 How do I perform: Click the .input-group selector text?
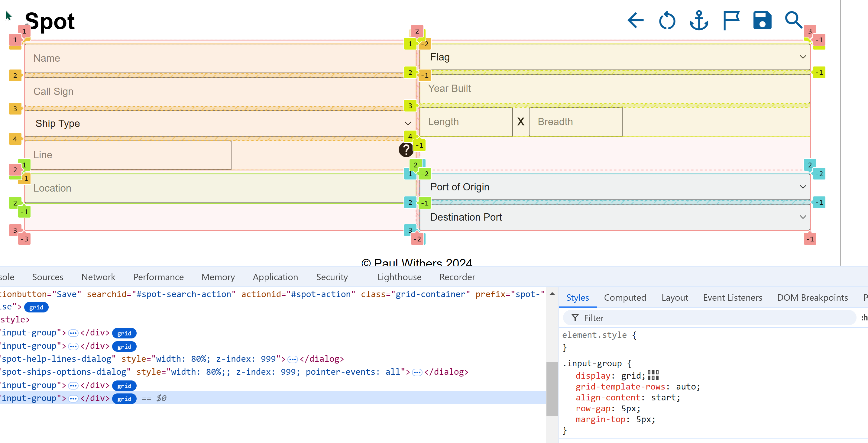tap(592, 364)
